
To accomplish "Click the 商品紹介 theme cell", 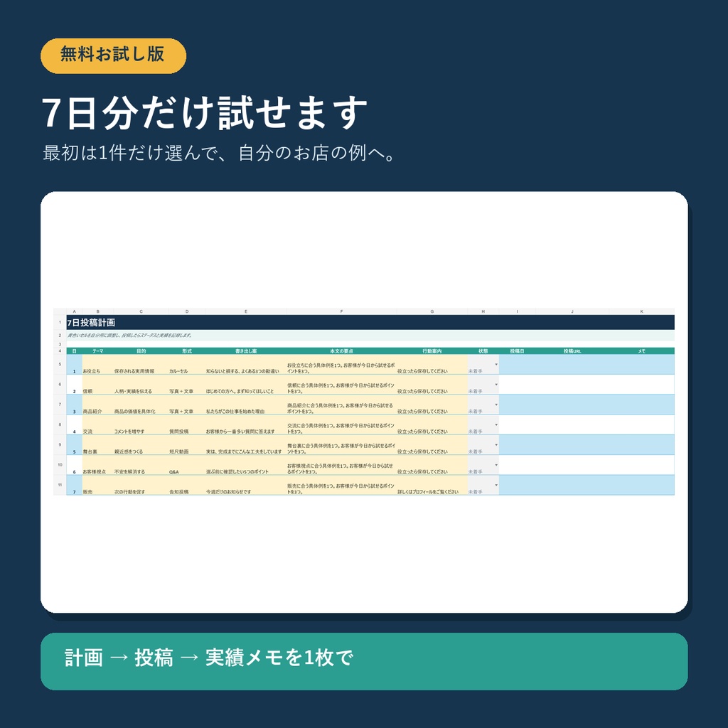I will [97, 405].
